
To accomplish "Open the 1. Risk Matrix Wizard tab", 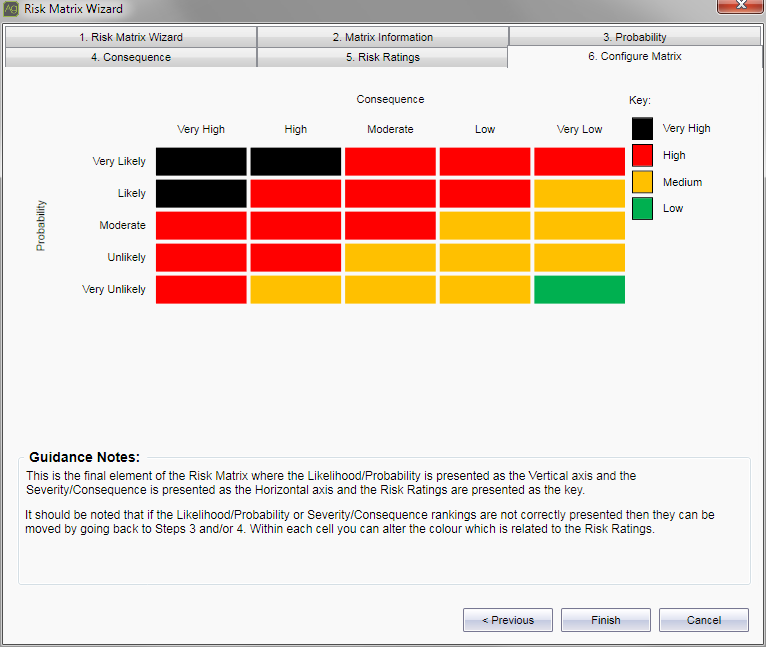I will [x=131, y=37].
